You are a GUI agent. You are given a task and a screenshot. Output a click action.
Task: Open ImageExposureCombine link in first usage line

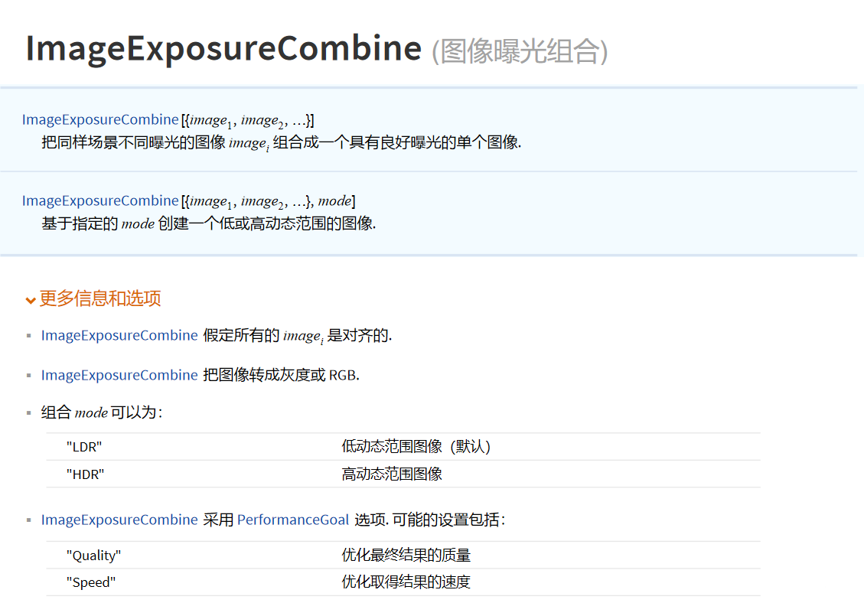100,120
